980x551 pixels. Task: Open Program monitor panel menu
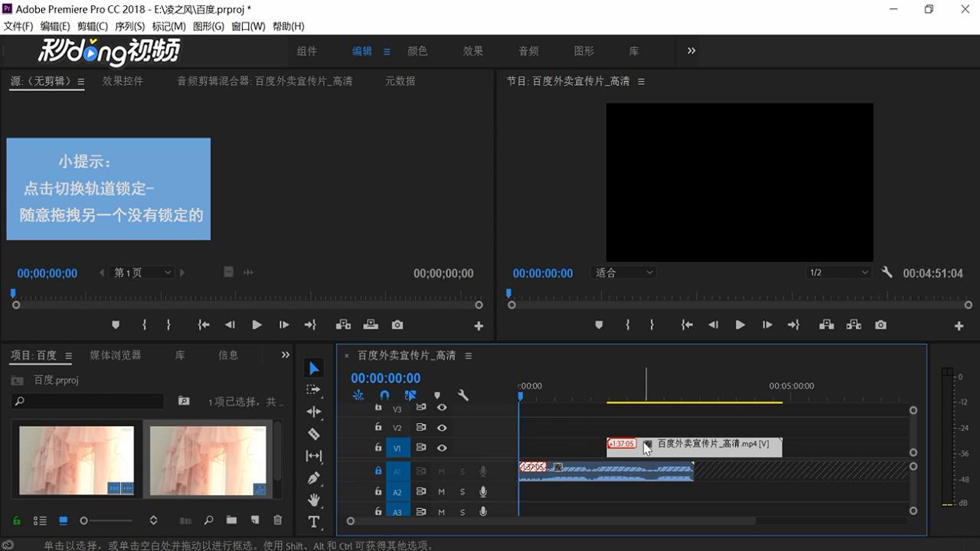coord(642,81)
